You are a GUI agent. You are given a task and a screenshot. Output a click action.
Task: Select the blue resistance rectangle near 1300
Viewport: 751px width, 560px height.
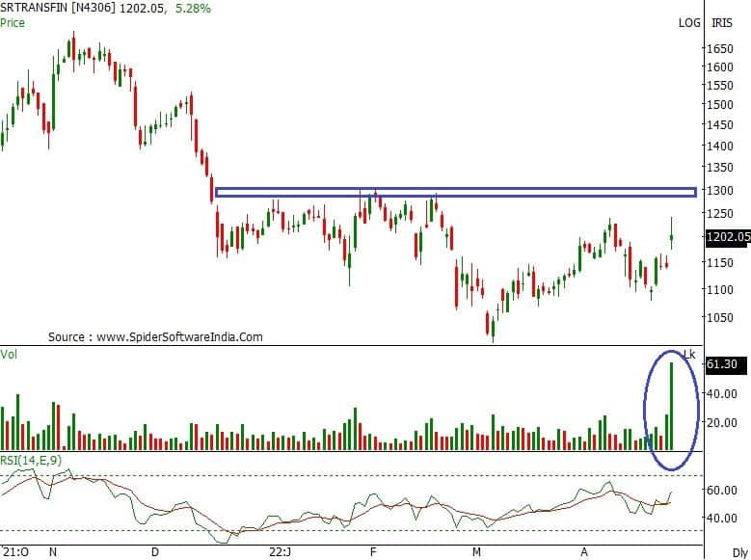[454, 193]
